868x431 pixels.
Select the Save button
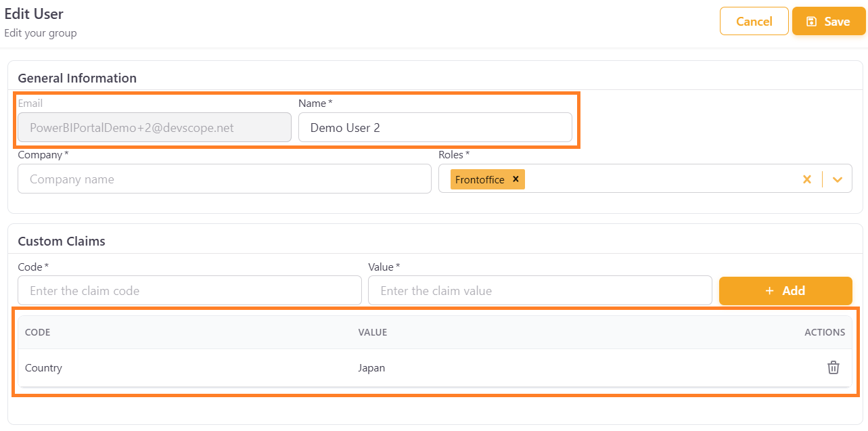(x=828, y=21)
